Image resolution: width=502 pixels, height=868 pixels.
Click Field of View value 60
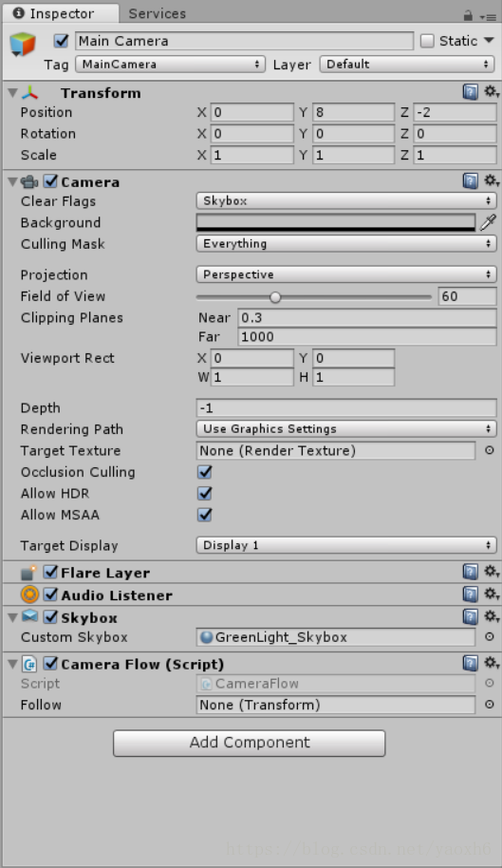[x=467, y=296]
